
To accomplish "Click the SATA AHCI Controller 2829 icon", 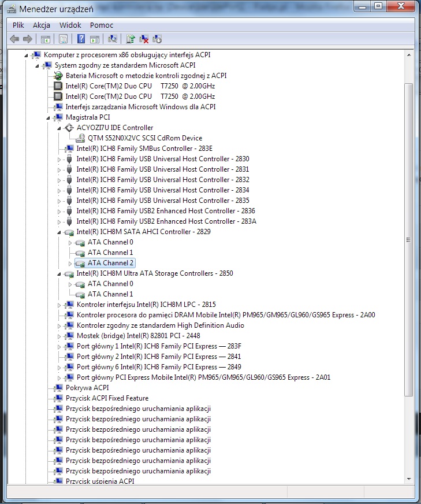I will (69, 232).
